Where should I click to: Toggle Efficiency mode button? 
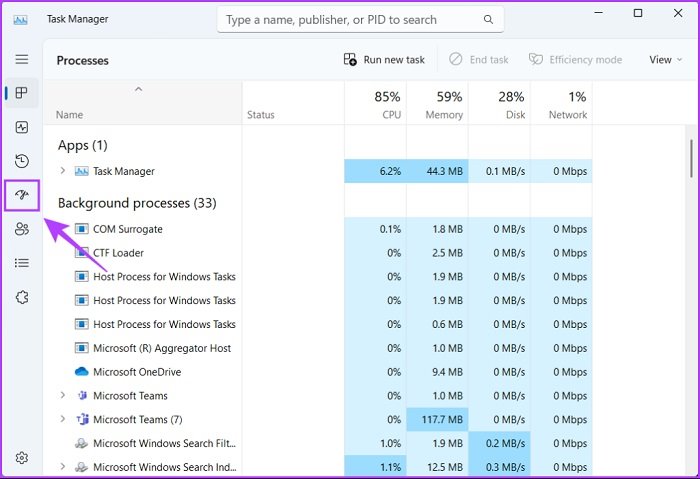pos(575,59)
